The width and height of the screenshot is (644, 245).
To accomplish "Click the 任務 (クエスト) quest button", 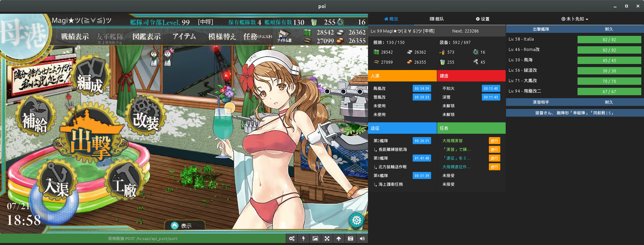I will tap(257, 37).
